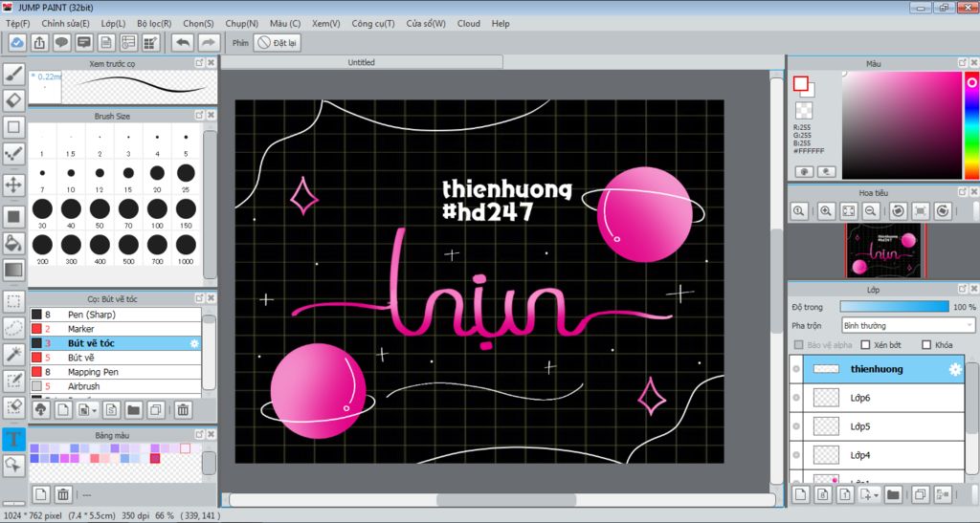
Task: Open settings gear of Bút vẽ tóc brush
Action: tap(194, 343)
